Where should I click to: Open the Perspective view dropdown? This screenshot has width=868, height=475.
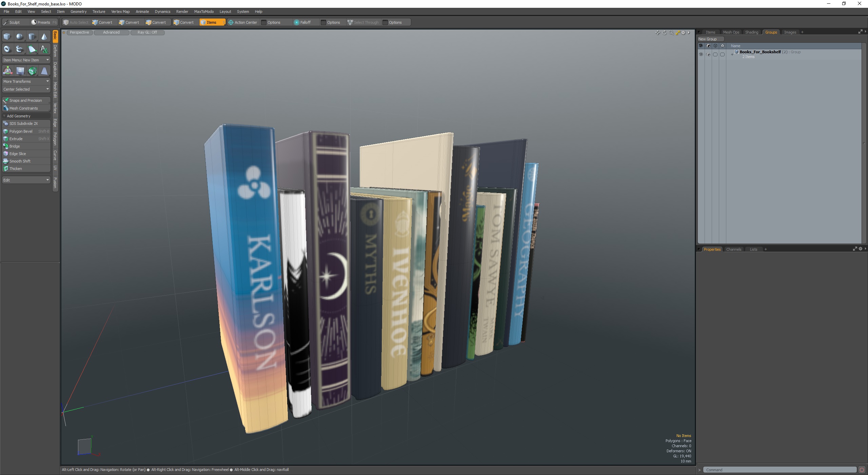point(79,33)
